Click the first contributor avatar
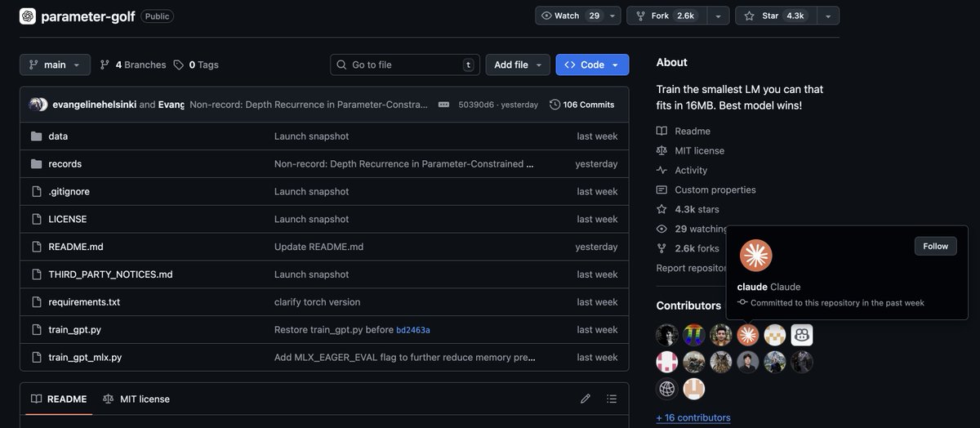 [667, 335]
